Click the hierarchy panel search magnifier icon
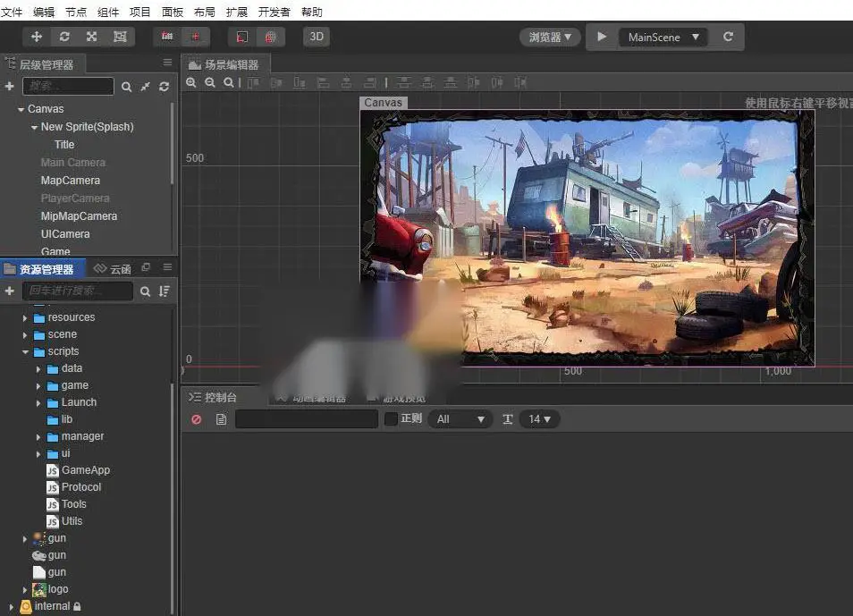Viewport: 853px width, 616px height. 126,87
